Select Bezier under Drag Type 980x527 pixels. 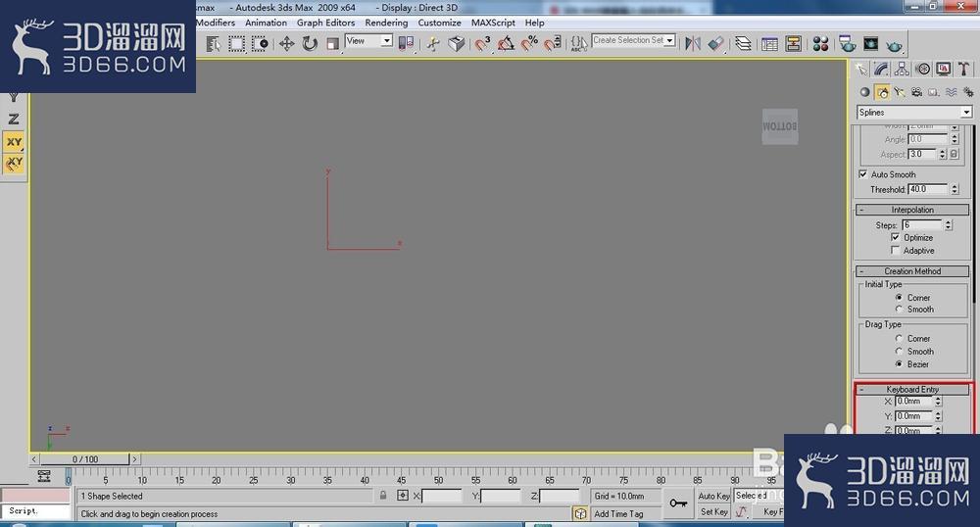pos(899,364)
